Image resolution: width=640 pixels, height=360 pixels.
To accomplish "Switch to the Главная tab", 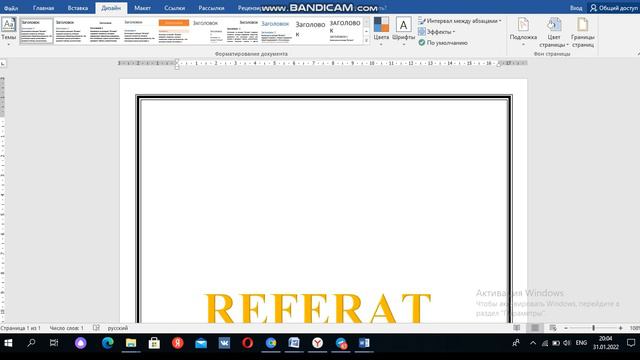I will [43, 8].
